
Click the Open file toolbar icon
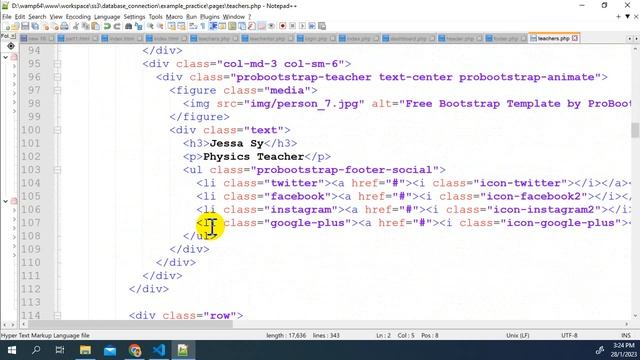point(16,26)
